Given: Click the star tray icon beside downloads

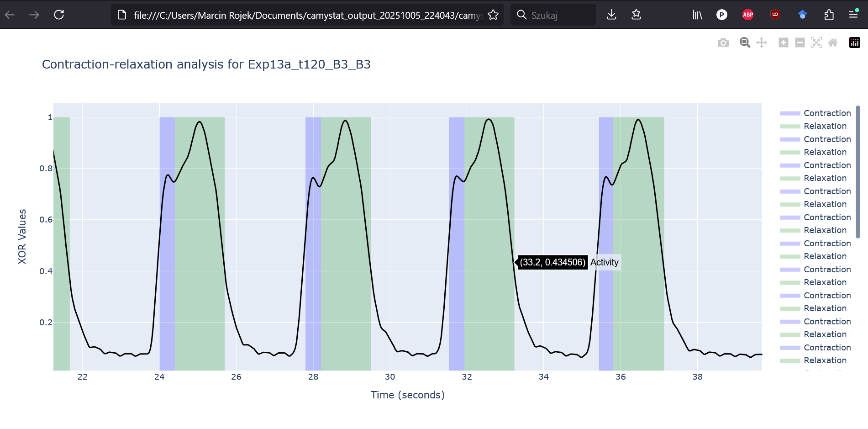Looking at the screenshot, I should pos(636,15).
